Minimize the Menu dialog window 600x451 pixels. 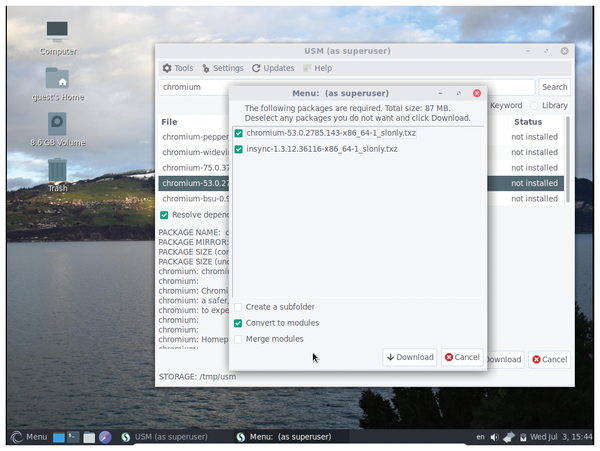440,93
